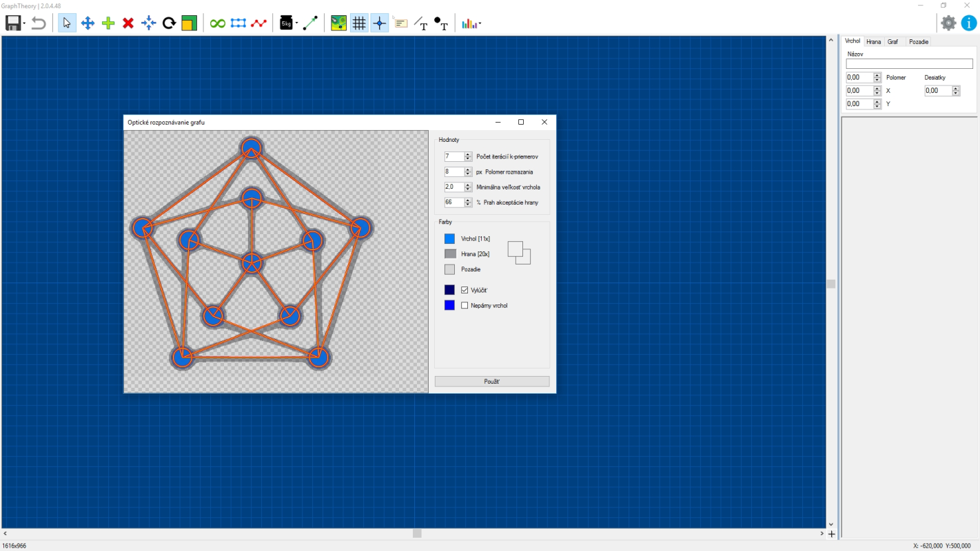980x551 pixels.
Task: Click the blue info circle icon
Action: [968, 23]
